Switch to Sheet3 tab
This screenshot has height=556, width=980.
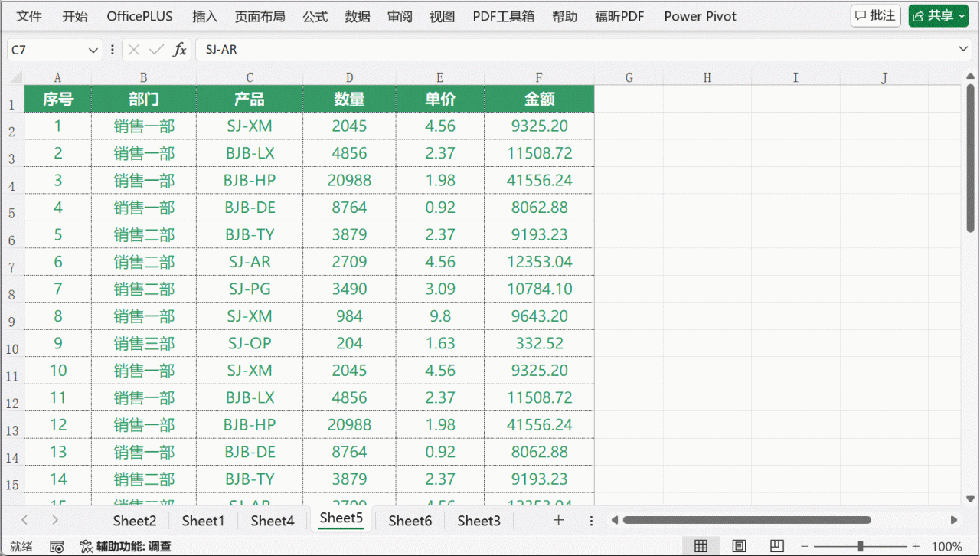[479, 521]
